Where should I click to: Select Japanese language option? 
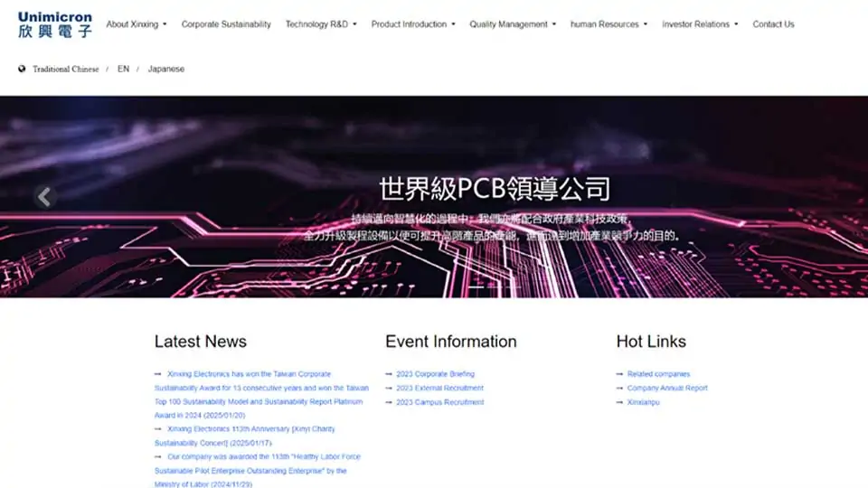pos(166,69)
